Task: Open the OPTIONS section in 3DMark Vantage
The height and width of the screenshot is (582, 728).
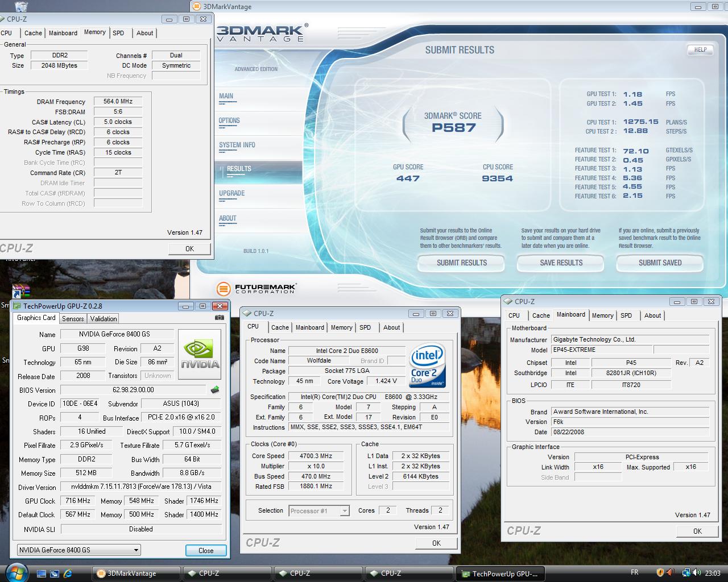Action: tap(229, 120)
